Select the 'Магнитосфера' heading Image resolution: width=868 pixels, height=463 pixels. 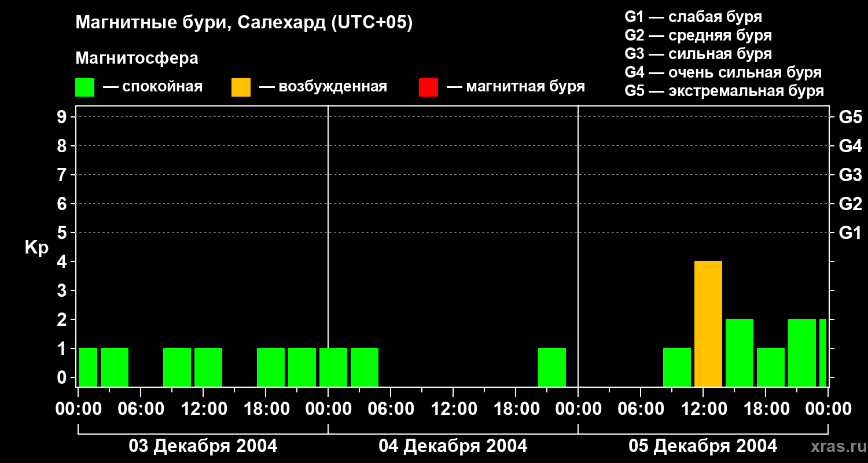137,58
